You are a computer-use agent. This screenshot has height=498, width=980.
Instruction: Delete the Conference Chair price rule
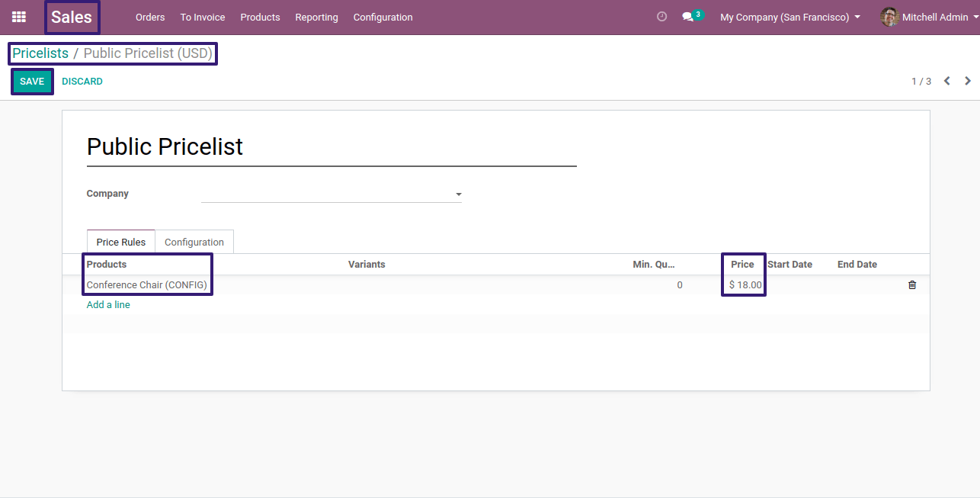point(912,285)
